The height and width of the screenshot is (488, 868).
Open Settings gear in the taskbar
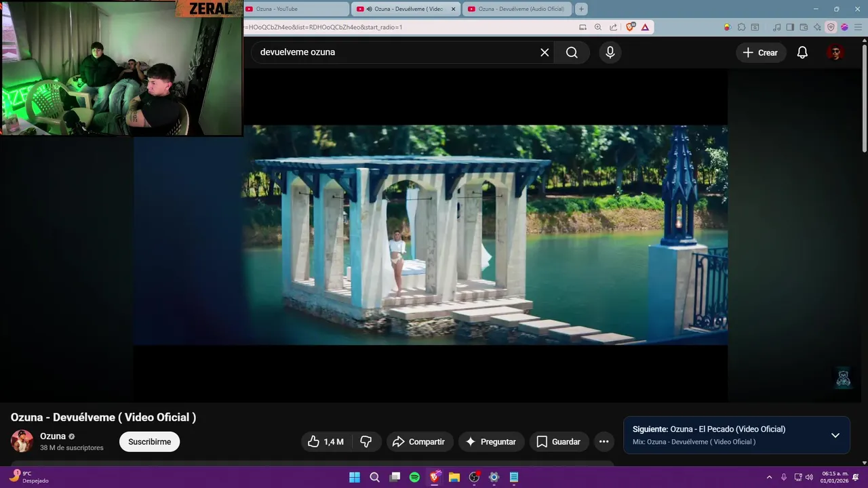[494, 477]
